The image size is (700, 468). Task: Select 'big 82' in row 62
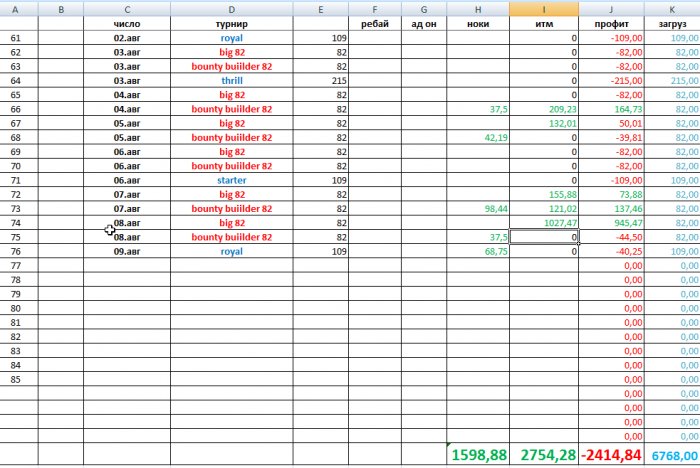coord(231,52)
